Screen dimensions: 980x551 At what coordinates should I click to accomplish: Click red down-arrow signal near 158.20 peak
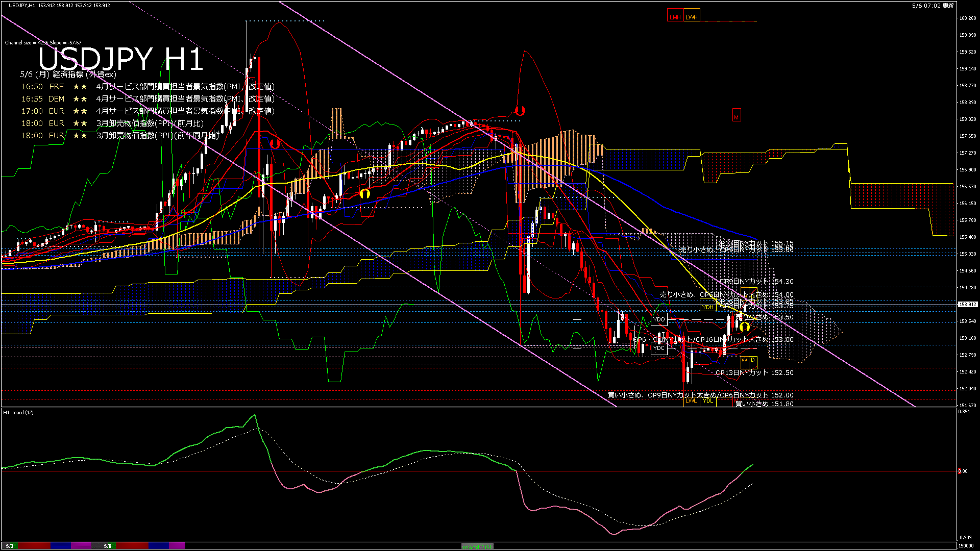[520, 110]
